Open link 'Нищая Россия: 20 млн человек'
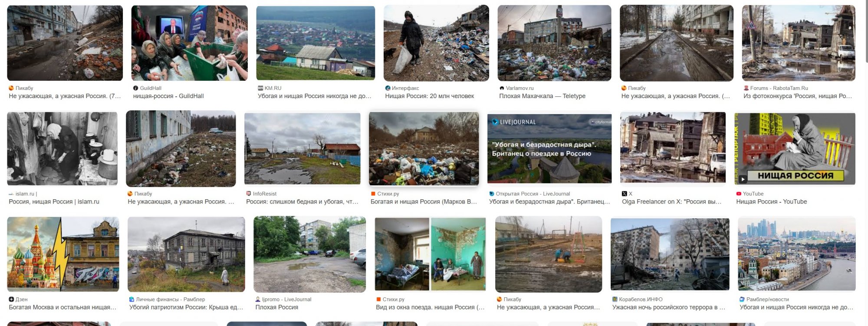868x326 pixels. 430,96
